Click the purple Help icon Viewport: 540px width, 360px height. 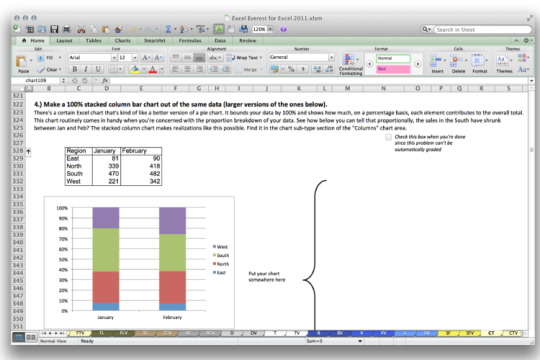(x=283, y=29)
